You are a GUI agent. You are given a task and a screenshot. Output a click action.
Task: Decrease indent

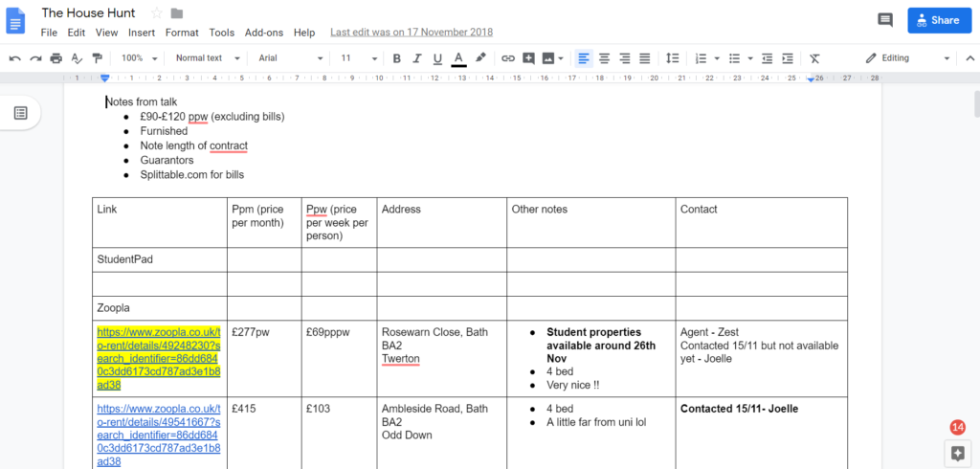tap(767, 58)
